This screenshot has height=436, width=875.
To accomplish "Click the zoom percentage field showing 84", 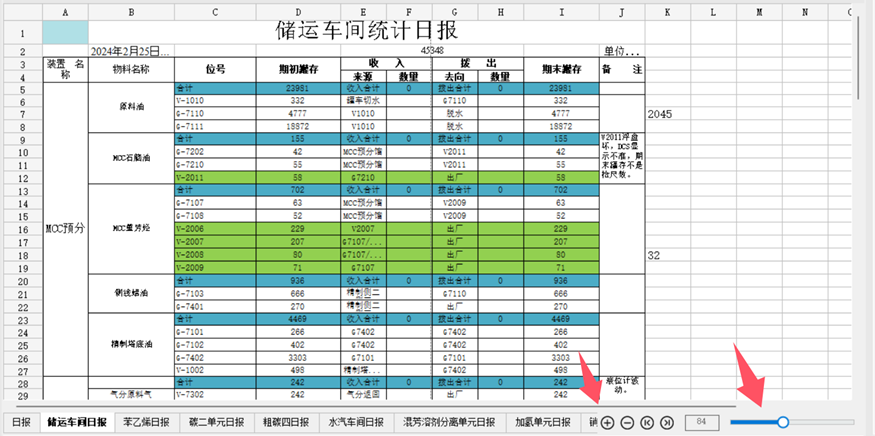I will [x=701, y=422].
